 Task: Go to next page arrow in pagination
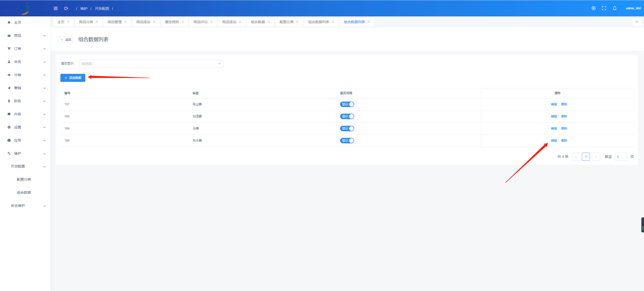coord(596,157)
